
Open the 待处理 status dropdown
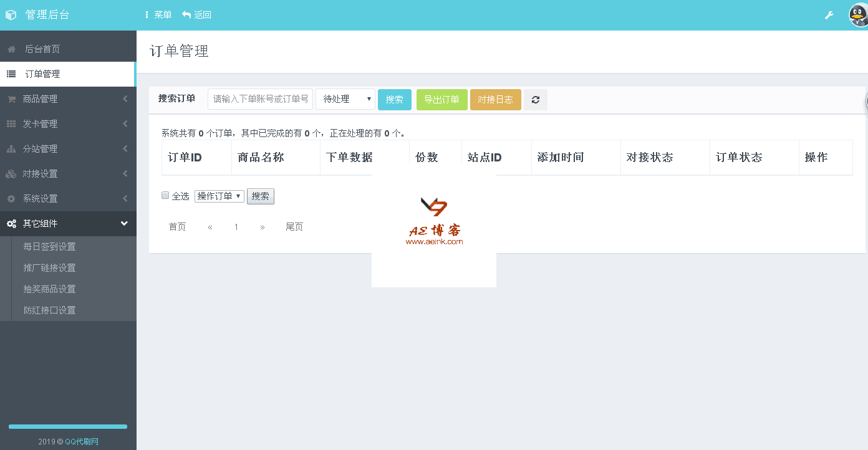345,99
